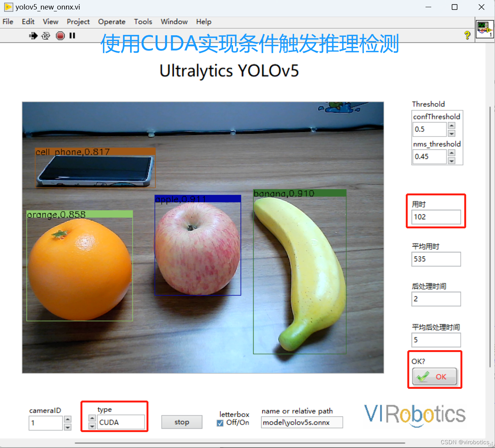Click the OK button with checkmark

pos(435,377)
